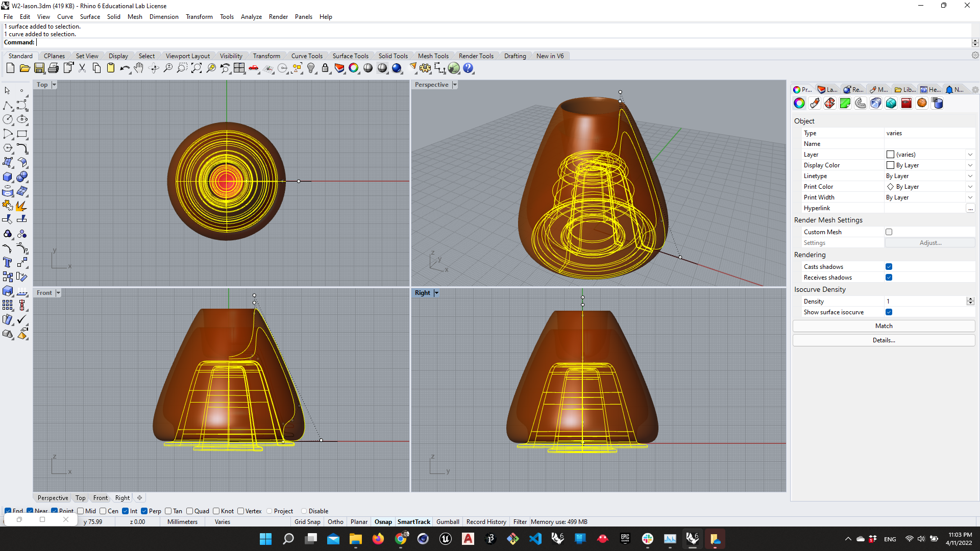Save the model with the floppy icon

click(x=39, y=68)
